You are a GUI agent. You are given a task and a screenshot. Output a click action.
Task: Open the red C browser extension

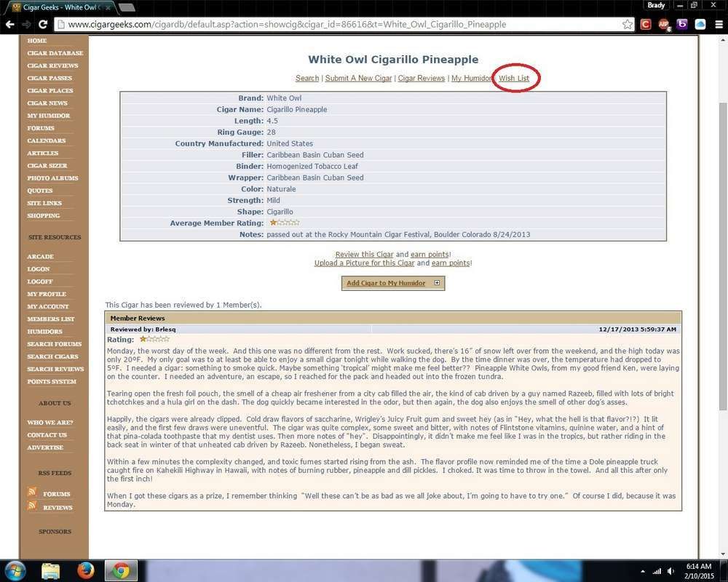point(646,24)
